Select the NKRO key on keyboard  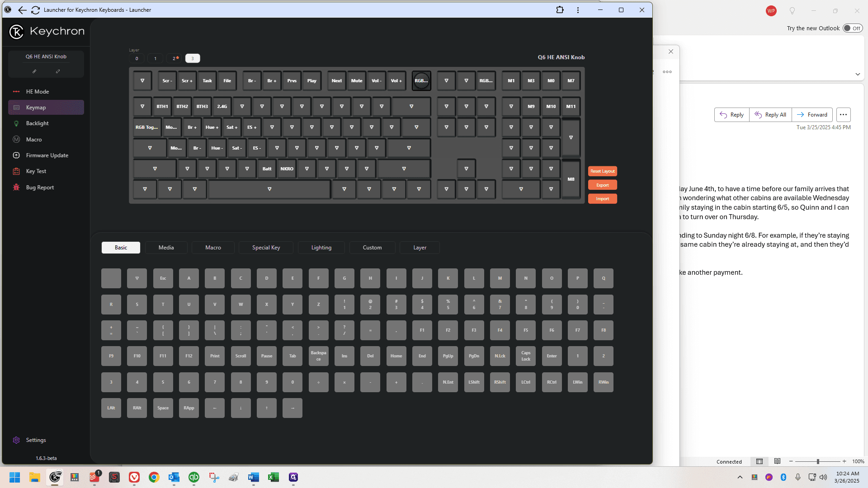287,169
